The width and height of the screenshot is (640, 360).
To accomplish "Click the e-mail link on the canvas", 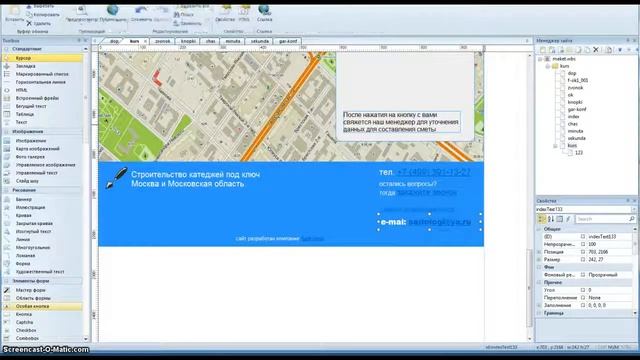I will coord(440,222).
